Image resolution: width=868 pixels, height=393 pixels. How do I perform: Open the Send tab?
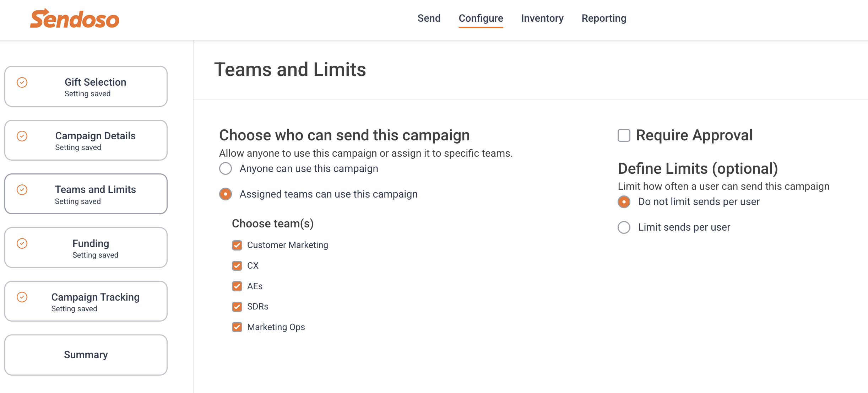click(429, 18)
